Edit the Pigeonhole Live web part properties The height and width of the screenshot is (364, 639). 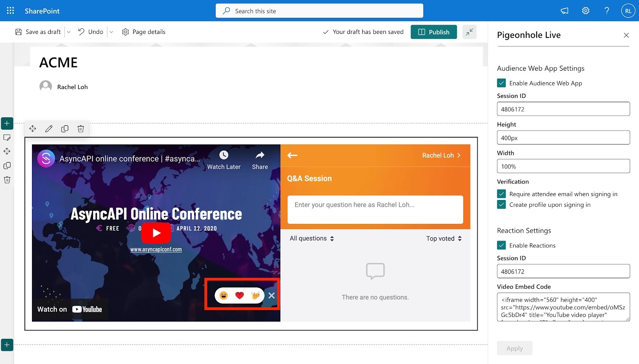click(x=48, y=129)
